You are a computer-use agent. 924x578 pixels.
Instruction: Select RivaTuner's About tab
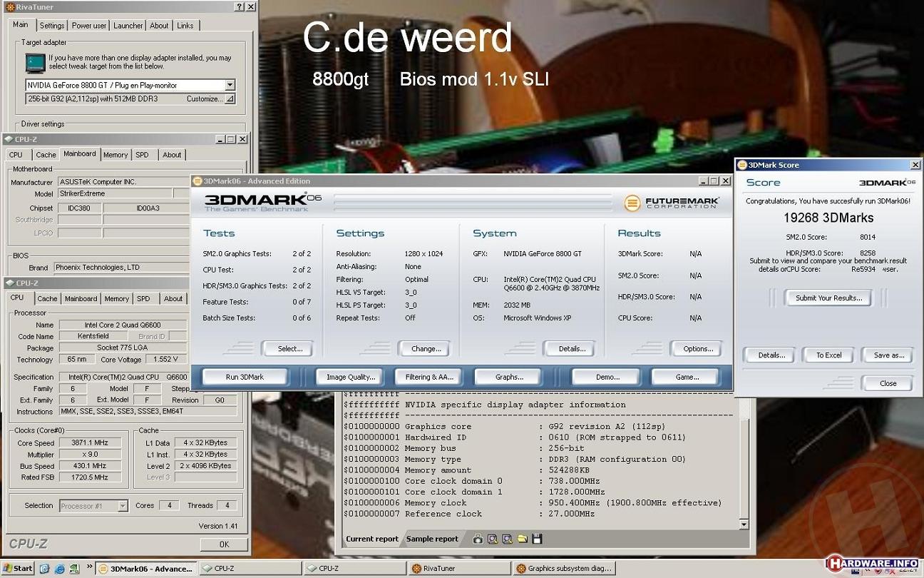pos(159,26)
